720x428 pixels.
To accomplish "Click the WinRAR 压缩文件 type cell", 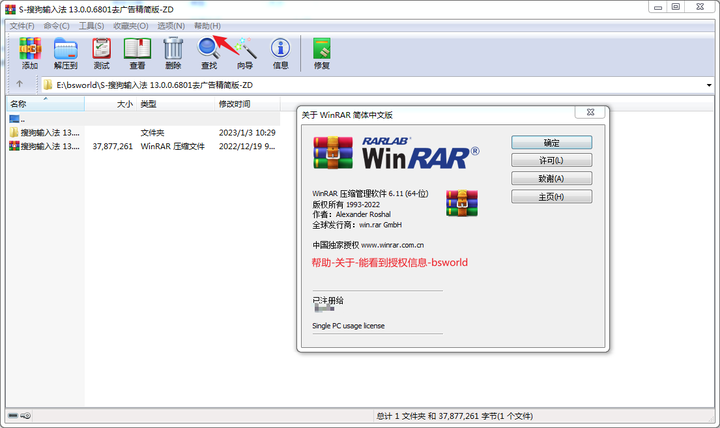I will coord(173,146).
